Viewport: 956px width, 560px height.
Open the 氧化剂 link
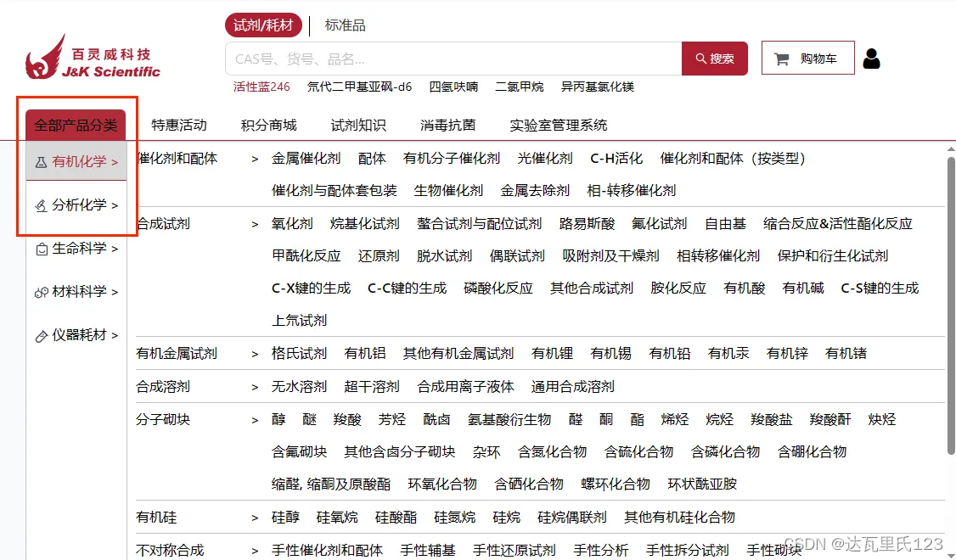293,224
